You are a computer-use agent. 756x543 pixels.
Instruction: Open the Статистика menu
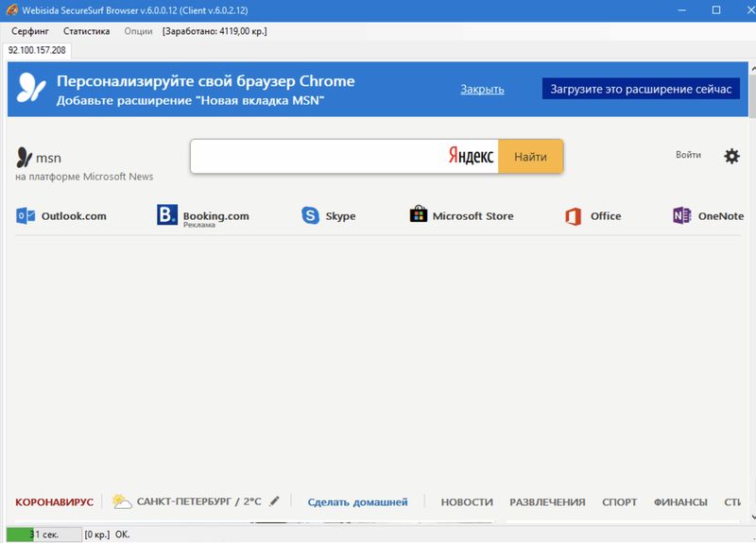(x=87, y=31)
